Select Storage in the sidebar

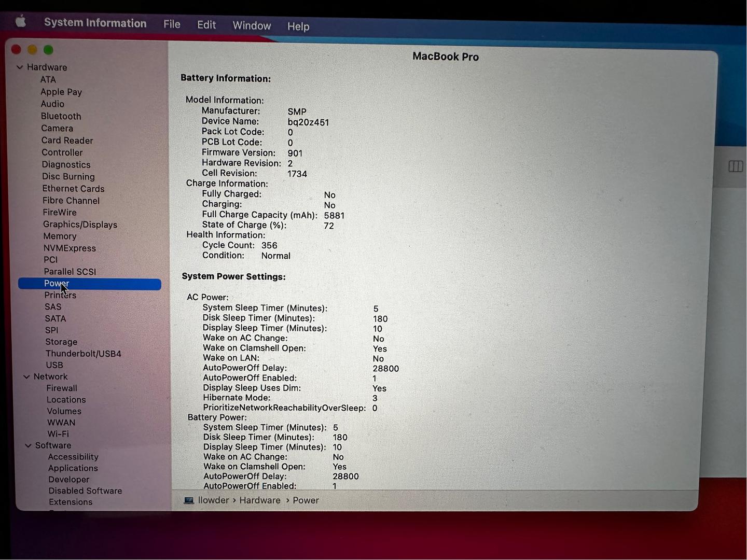tap(61, 342)
